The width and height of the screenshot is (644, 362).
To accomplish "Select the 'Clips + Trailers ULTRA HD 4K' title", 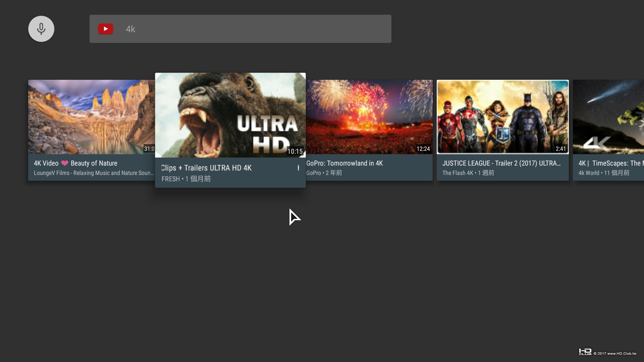I will click(206, 168).
